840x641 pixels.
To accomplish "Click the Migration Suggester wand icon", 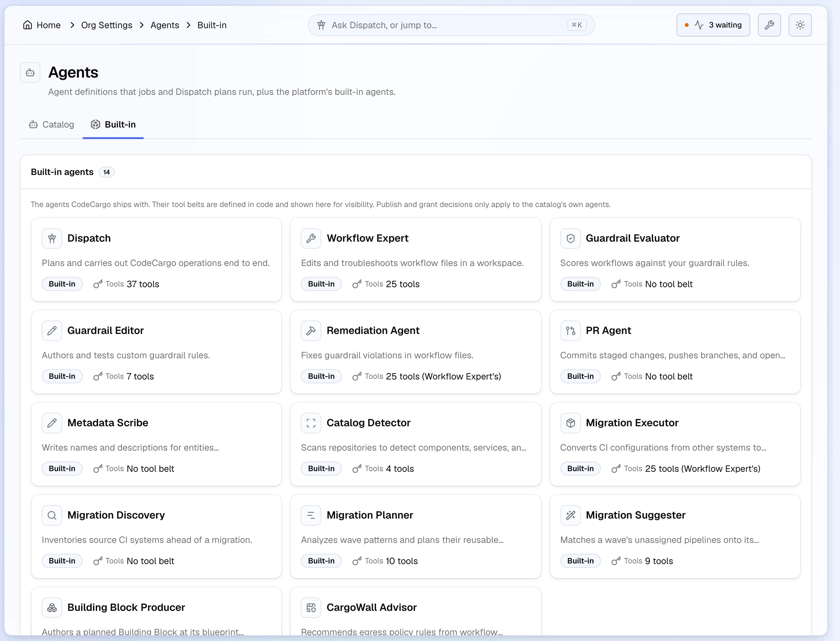I will (570, 515).
